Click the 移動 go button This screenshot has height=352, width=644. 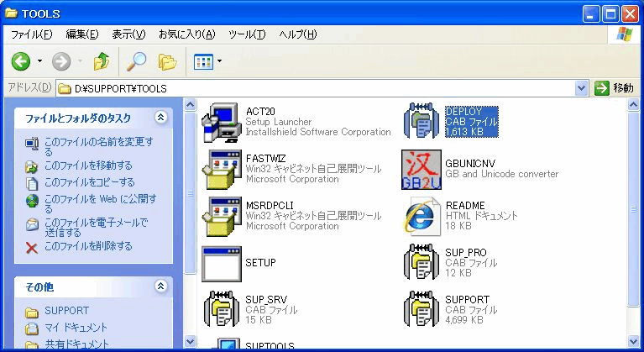click(x=614, y=88)
